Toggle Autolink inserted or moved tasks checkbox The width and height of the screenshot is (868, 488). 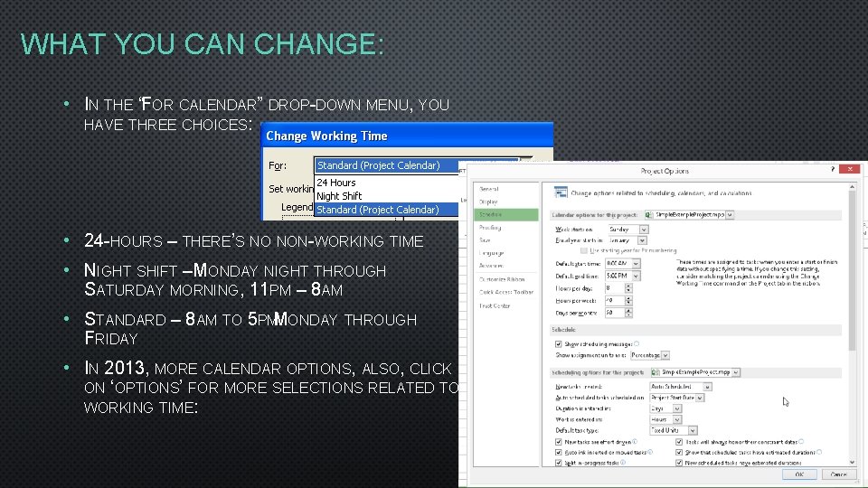(558, 453)
